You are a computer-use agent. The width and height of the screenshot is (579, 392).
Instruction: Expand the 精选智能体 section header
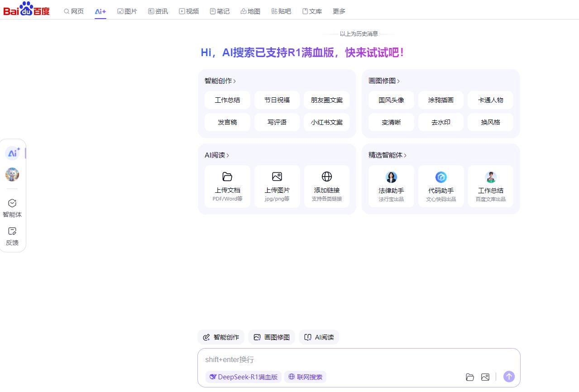coord(388,155)
